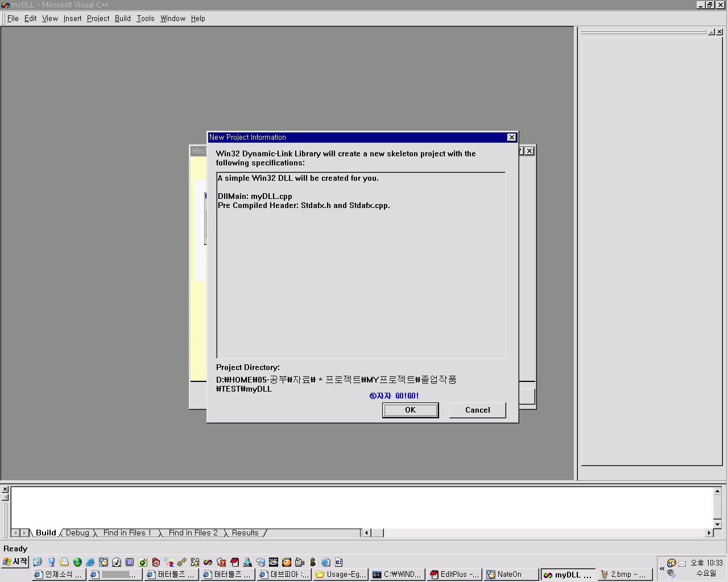The width and height of the screenshot is (728, 582).
Task: Close the output window pane
Action: click(5, 489)
